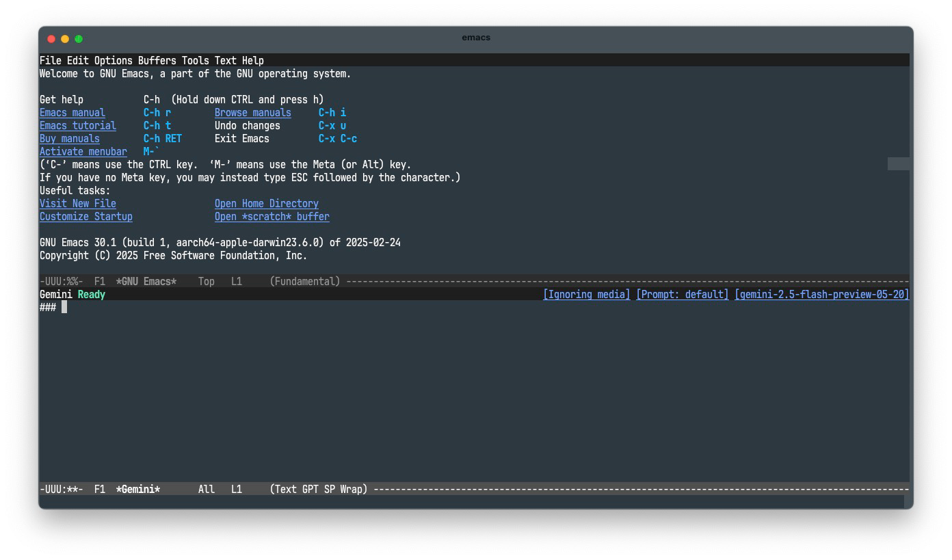
Task: Click the Activate menubar link
Action: coord(83,152)
